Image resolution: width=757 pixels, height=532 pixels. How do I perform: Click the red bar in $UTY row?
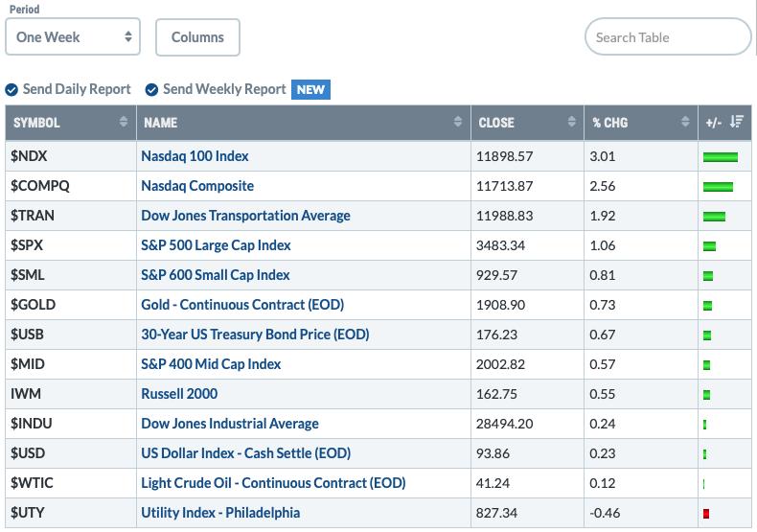coord(706,514)
